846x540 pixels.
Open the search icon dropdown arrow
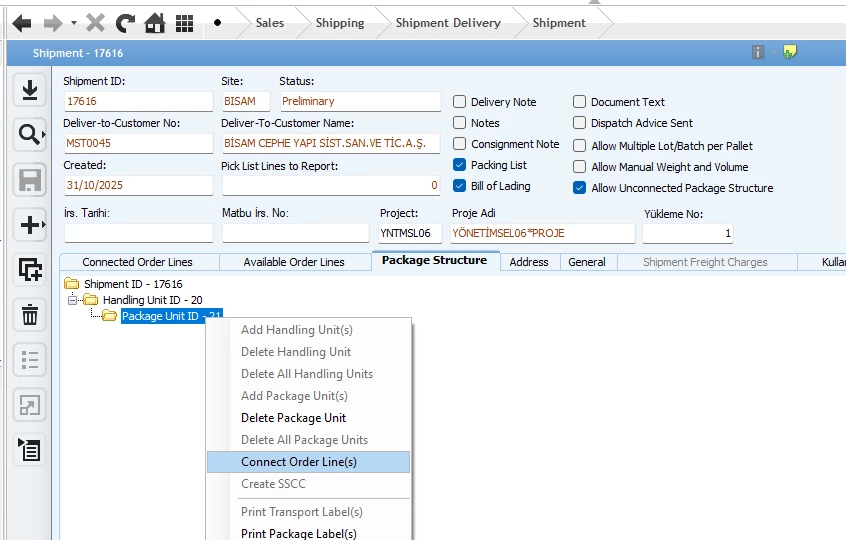(x=43, y=136)
